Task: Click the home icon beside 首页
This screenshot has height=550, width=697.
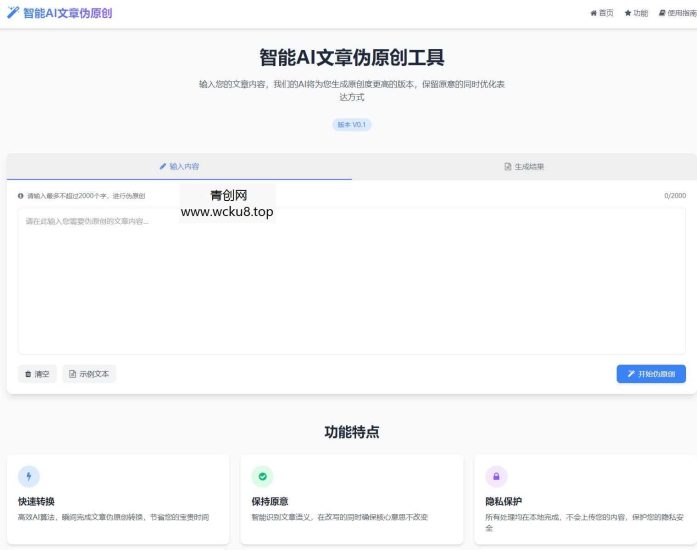Action: click(x=593, y=13)
